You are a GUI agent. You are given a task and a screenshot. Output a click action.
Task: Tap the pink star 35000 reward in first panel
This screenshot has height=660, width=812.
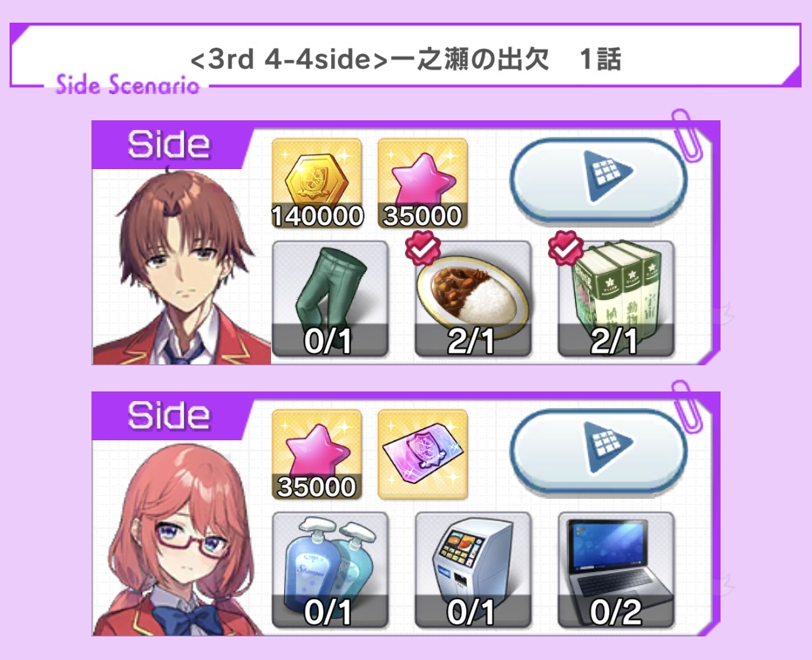[x=423, y=183]
